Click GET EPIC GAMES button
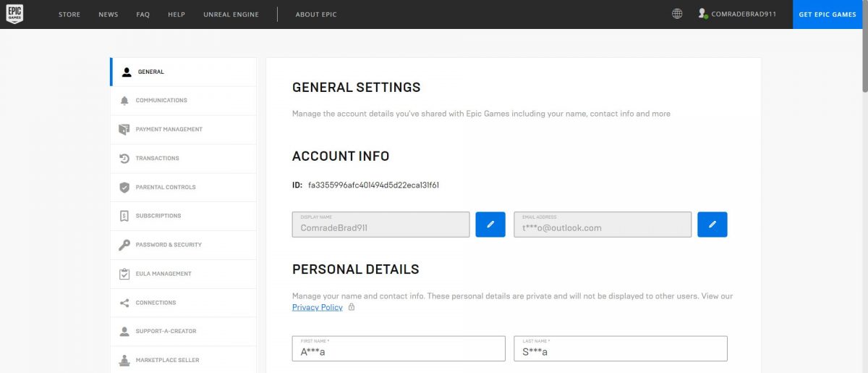Viewport: 868px width, 373px height. coord(827,14)
